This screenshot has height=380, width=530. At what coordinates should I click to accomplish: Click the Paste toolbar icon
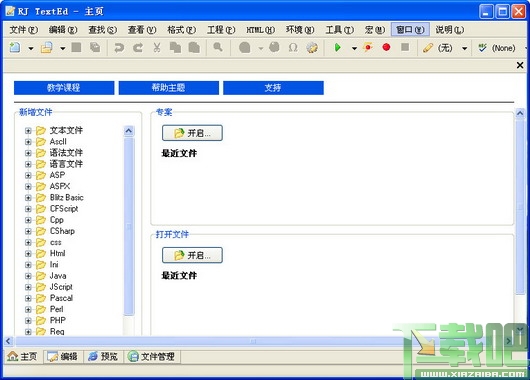194,48
